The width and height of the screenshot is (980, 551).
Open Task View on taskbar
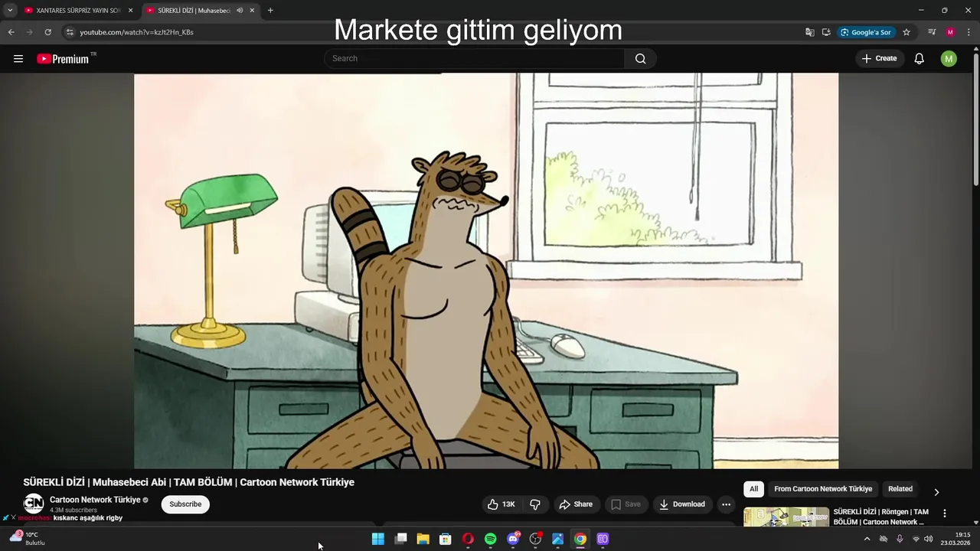[400, 539]
